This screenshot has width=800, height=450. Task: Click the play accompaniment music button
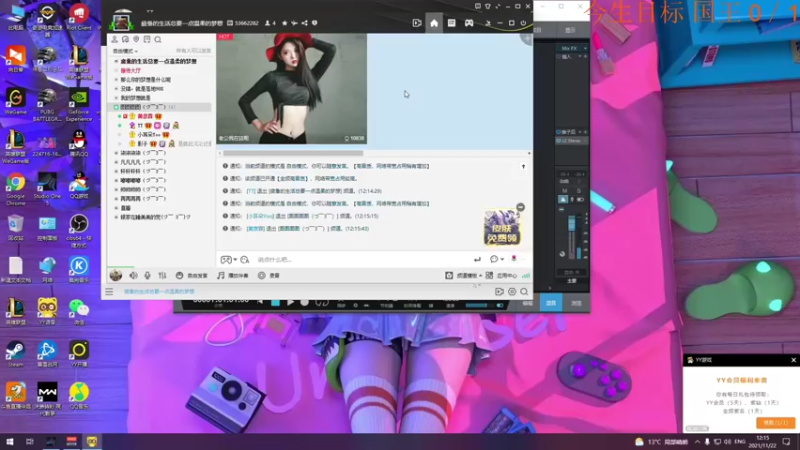[x=233, y=276]
